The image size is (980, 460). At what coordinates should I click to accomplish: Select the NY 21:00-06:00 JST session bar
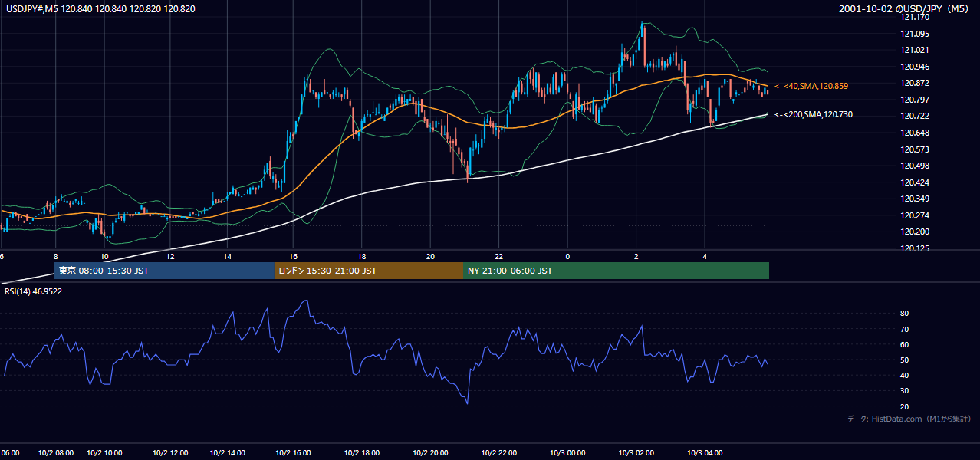616,271
